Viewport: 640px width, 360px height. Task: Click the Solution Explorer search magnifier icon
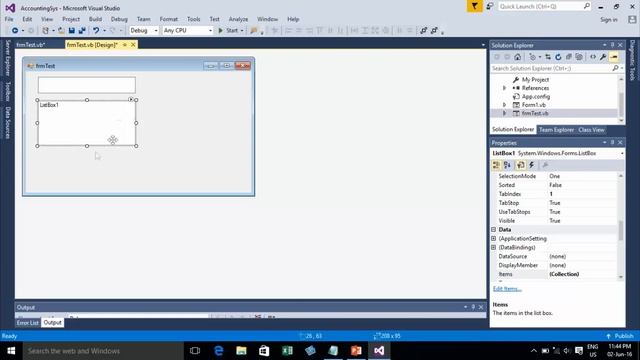point(616,68)
